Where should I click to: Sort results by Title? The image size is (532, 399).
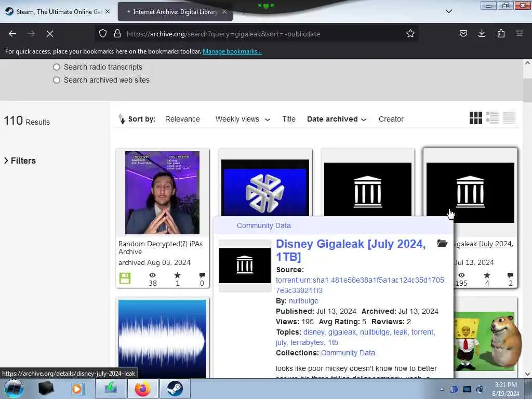click(x=289, y=119)
